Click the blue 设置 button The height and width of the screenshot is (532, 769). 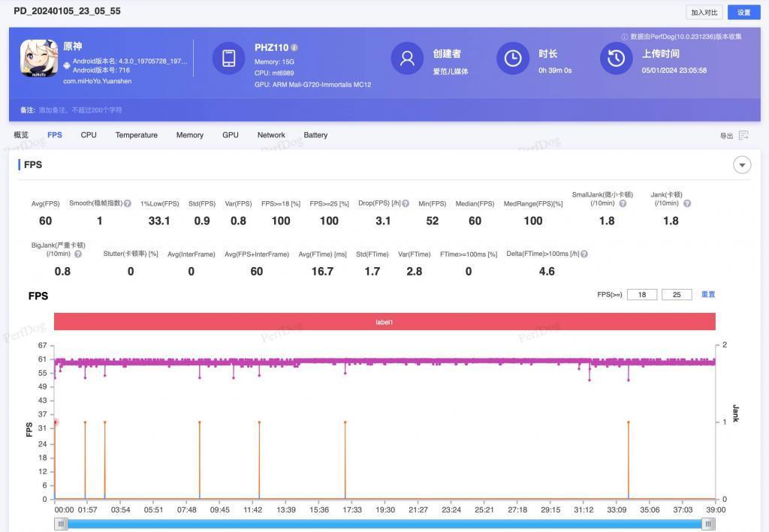743,12
